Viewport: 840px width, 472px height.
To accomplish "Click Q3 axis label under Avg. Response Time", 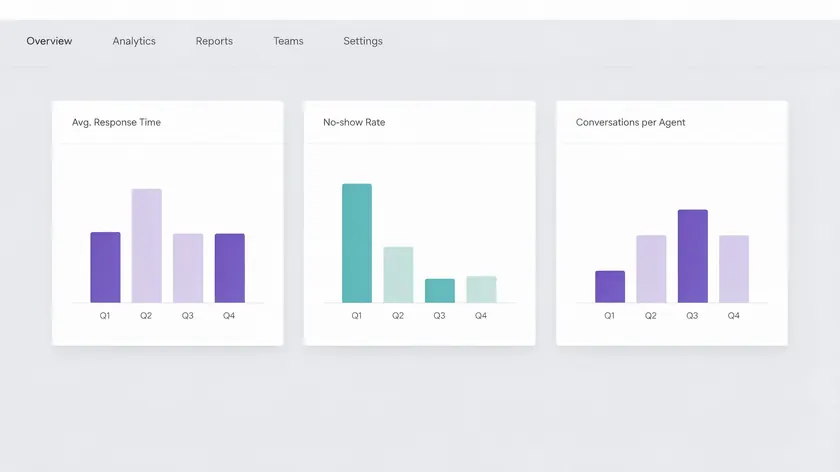I will coord(188,316).
